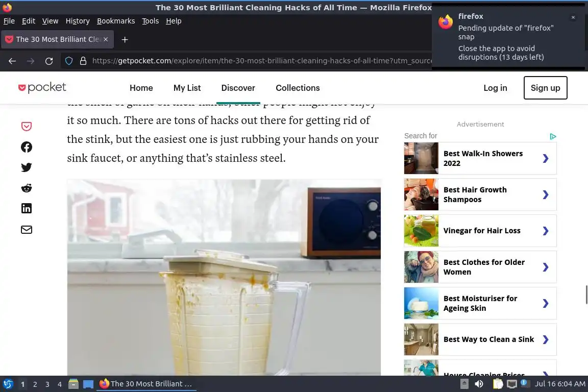Click the browser forward arrow

click(x=31, y=61)
